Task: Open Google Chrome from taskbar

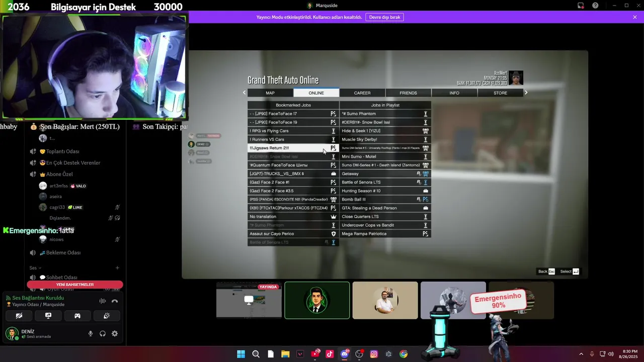Action: point(404,354)
